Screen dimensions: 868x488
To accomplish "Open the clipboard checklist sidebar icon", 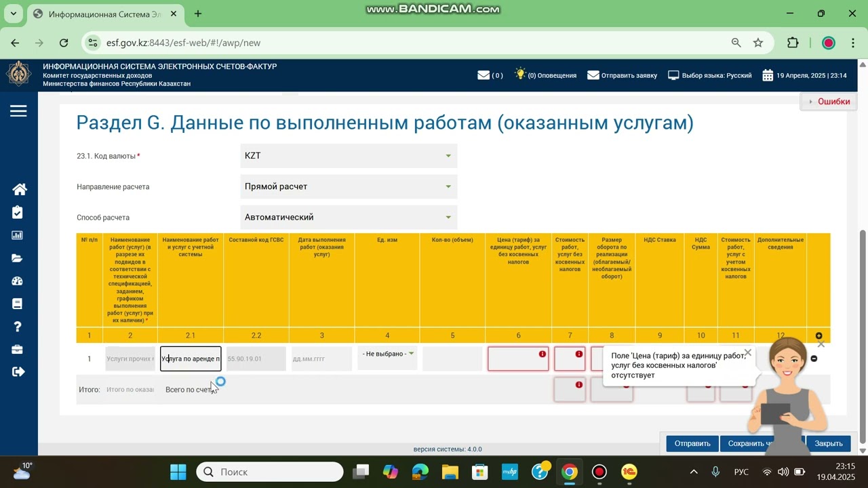I will point(18,213).
